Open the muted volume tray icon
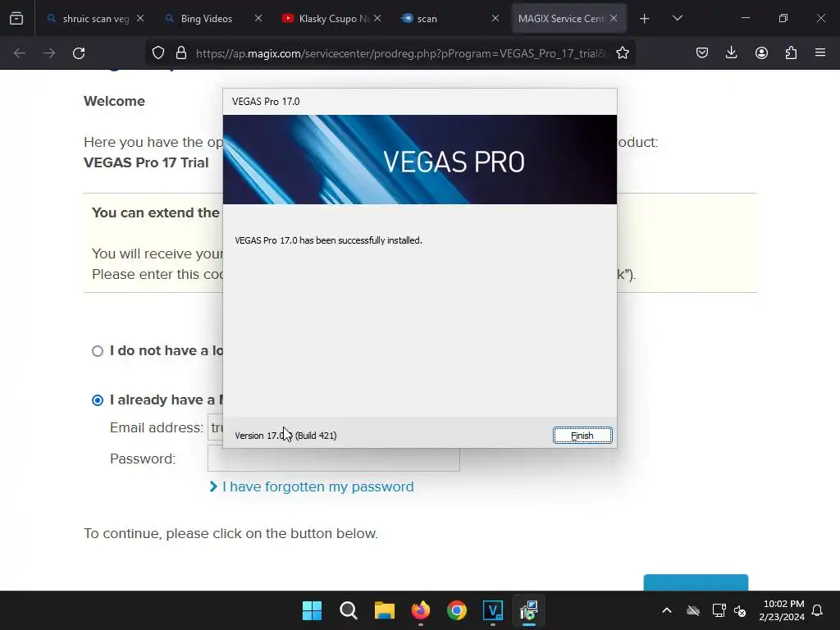Screen dimensions: 840x630 [740, 610]
